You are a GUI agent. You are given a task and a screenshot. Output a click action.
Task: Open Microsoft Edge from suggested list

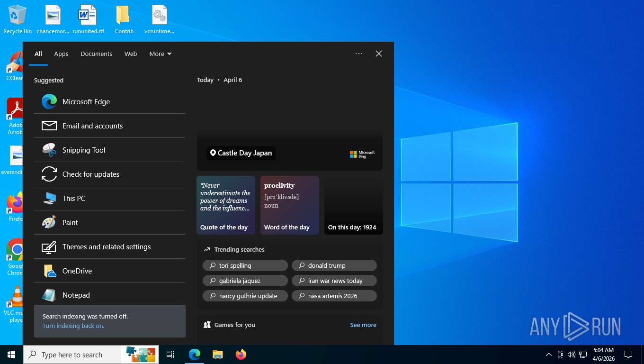coord(109,101)
